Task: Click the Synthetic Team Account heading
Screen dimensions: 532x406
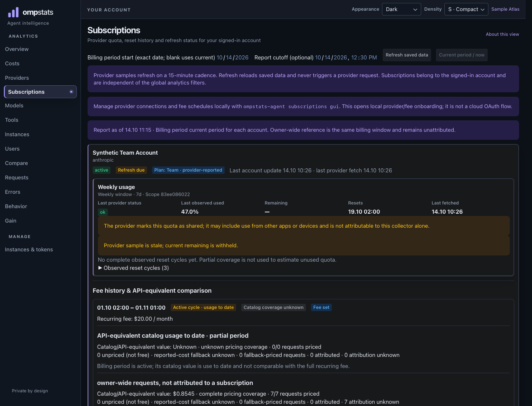Action: pyautogui.click(x=125, y=153)
